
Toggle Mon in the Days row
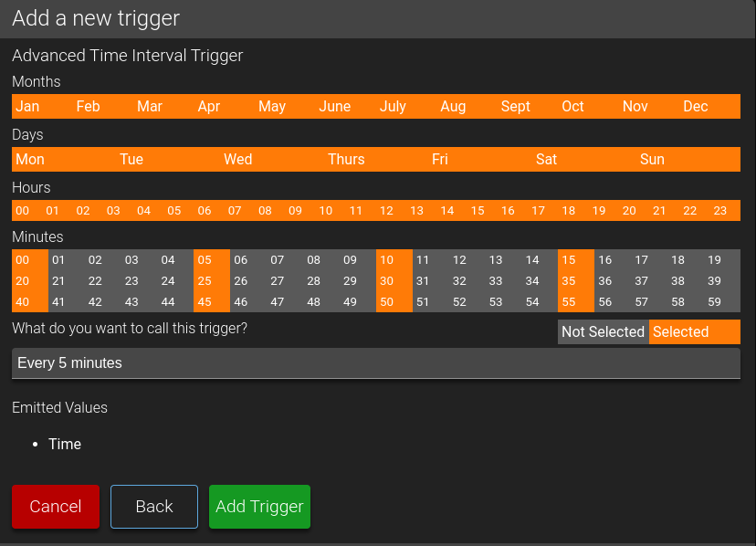(30, 160)
